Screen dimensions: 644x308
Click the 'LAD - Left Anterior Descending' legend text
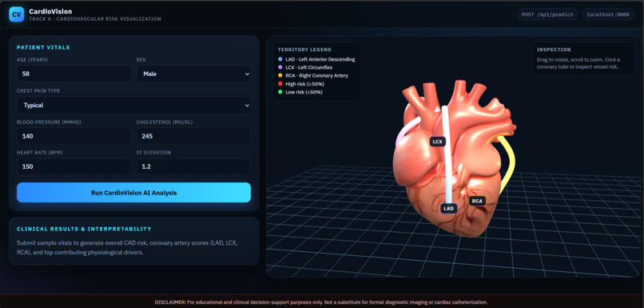pos(320,59)
